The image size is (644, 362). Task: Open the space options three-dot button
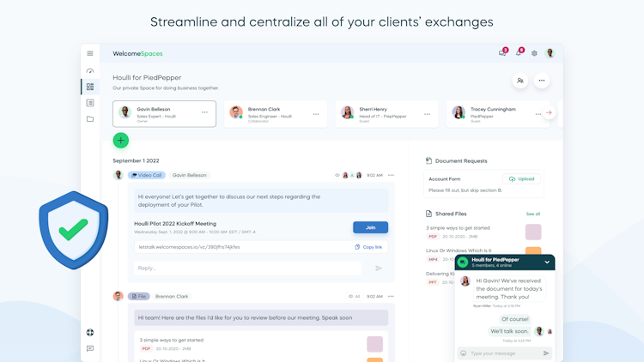pyautogui.click(x=542, y=81)
